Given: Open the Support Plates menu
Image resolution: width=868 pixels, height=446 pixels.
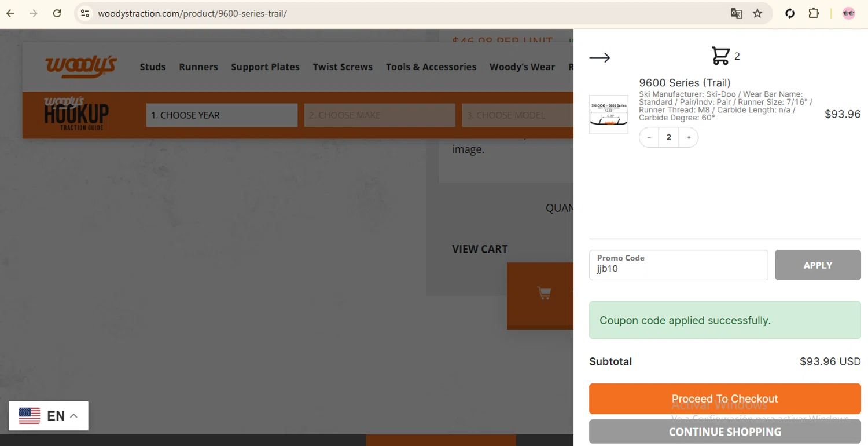Looking at the screenshot, I should [x=265, y=67].
